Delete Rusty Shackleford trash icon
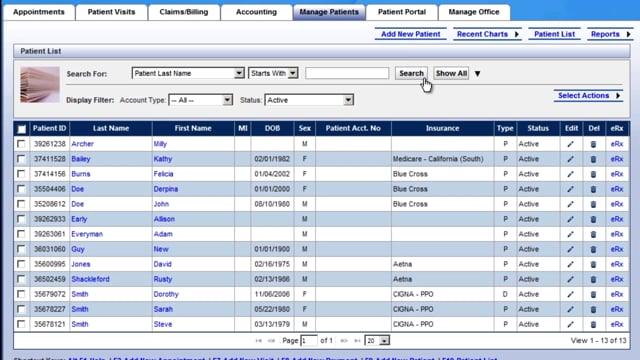This screenshot has height=360, width=640. [x=593, y=280]
